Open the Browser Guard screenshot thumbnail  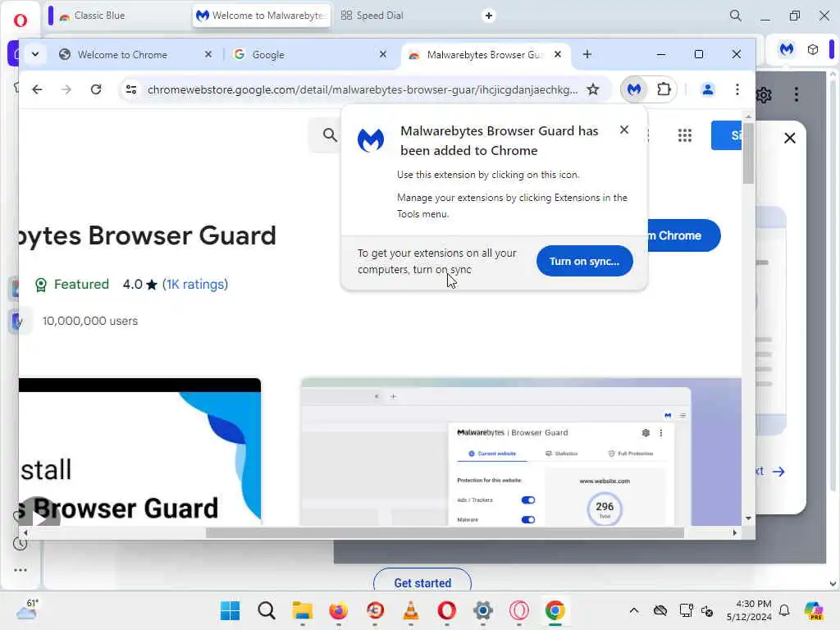[521, 452]
